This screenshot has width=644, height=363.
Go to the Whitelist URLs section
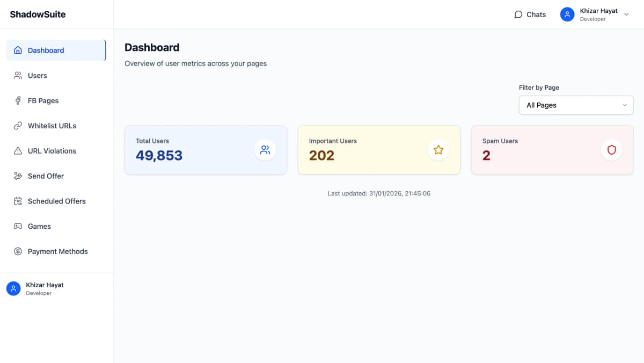pyautogui.click(x=52, y=126)
